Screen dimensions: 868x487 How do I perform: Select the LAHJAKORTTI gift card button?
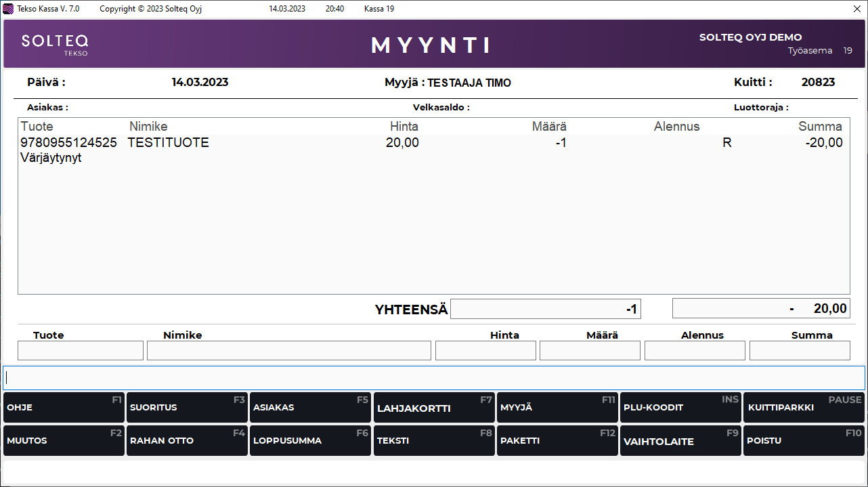pyautogui.click(x=434, y=408)
